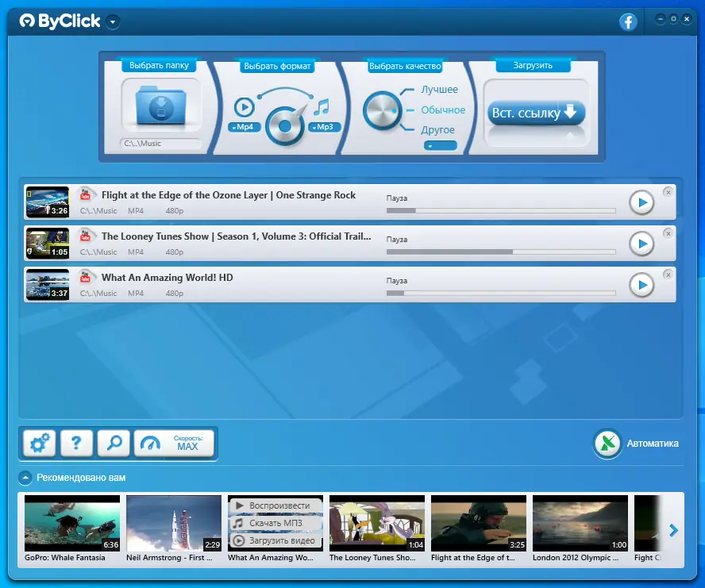Click the Выбрать качество label
Image resolution: width=705 pixels, height=588 pixels.
(405, 66)
